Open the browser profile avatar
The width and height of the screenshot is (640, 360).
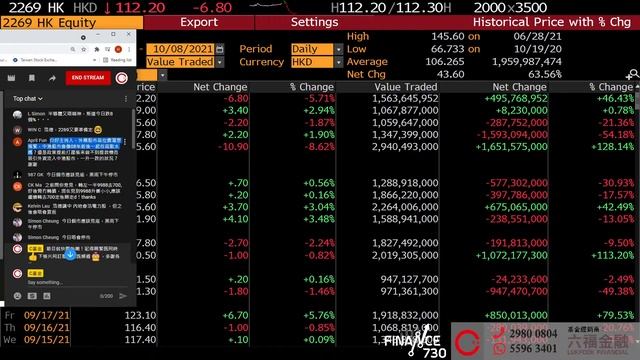[118, 49]
